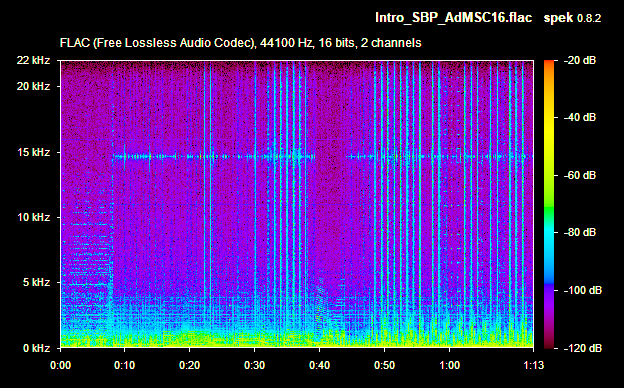Click the 10 kHz frequency axis label
The width and height of the screenshot is (624, 388).
(x=33, y=217)
